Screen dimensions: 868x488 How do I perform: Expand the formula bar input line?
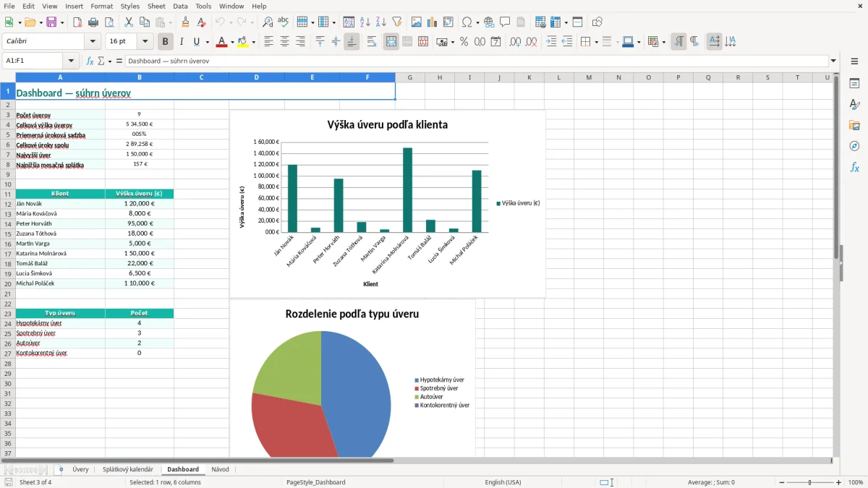tap(833, 61)
